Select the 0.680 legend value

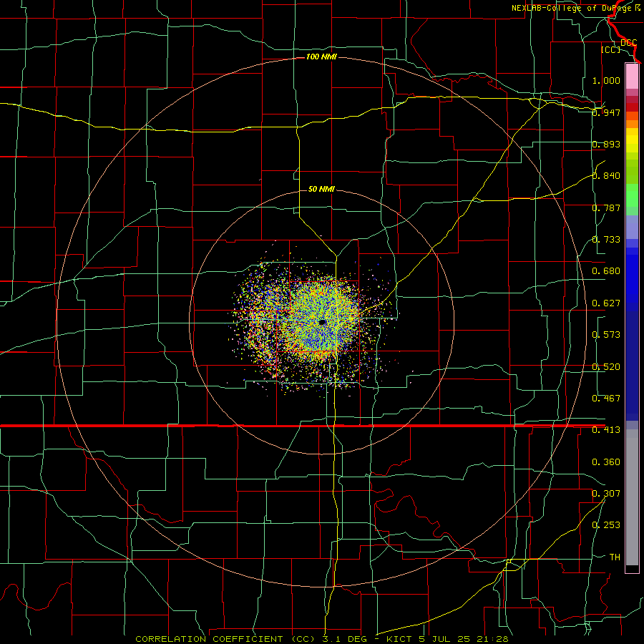[x=606, y=271]
